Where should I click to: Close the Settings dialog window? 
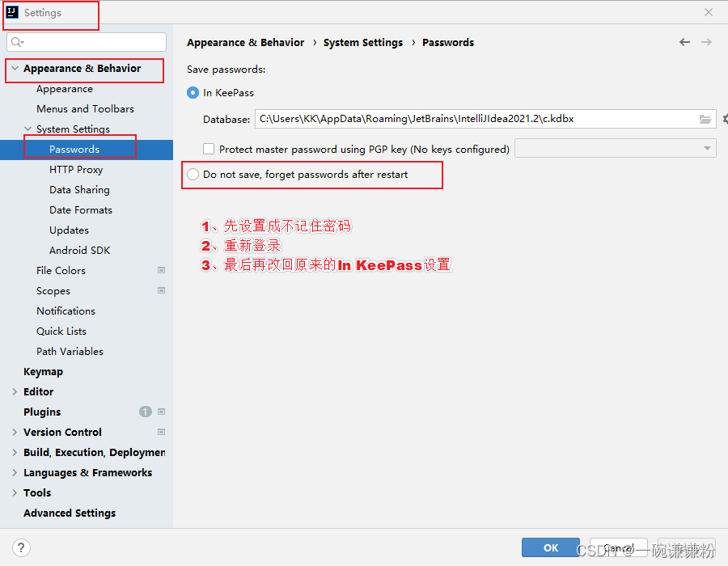pos(708,12)
